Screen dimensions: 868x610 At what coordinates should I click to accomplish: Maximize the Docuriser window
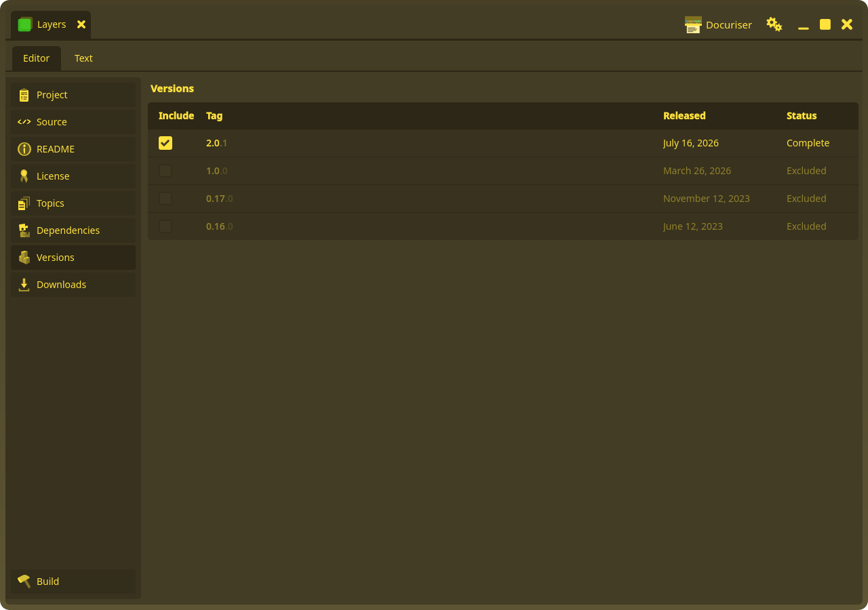(825, 24)
